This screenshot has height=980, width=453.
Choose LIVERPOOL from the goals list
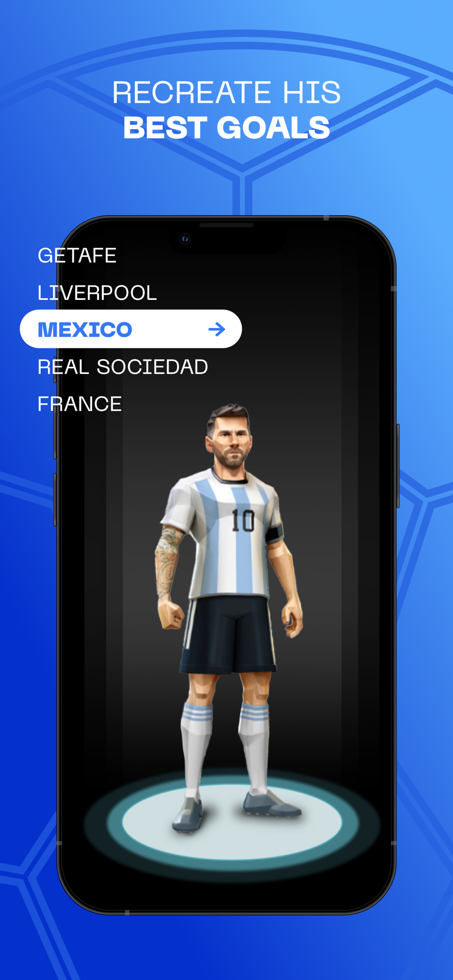pos(97,293)
